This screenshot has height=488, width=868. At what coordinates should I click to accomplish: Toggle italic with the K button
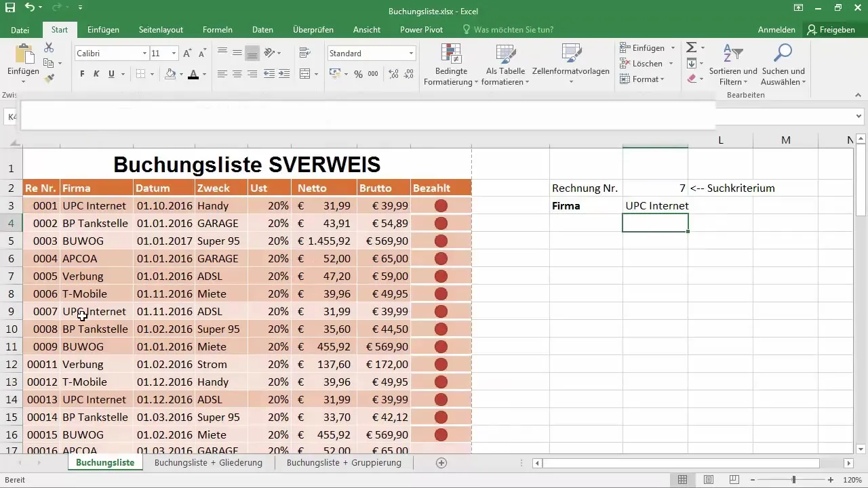(x=97, y=74)
